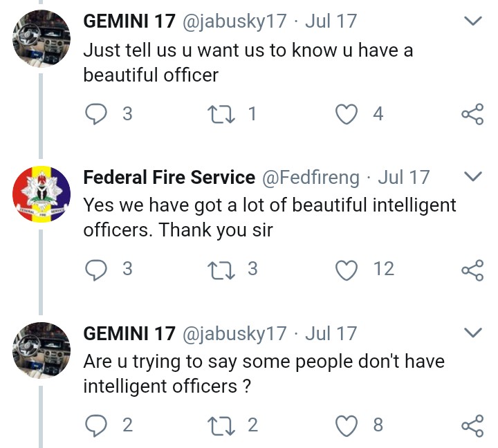Viewport: 498px width, 448px height.
Task: Open options chevron on last GEMINI 17 tweet
Action: [472, 333]
